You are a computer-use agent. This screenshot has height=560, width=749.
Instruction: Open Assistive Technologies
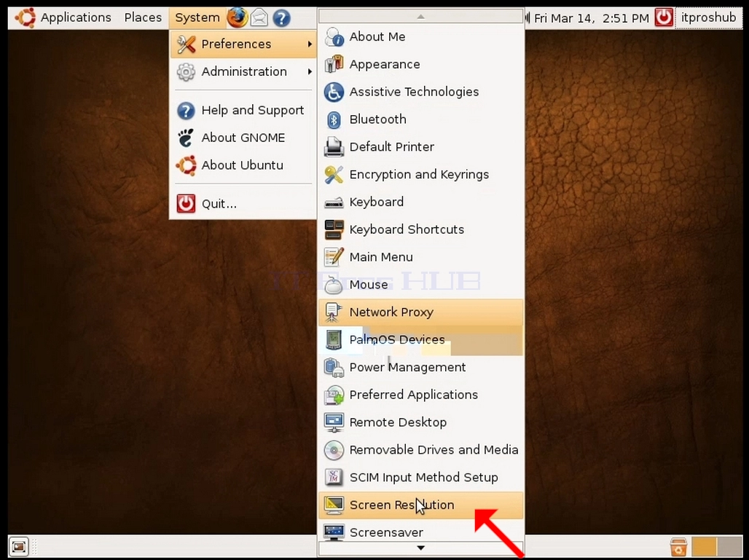point(421,92)
